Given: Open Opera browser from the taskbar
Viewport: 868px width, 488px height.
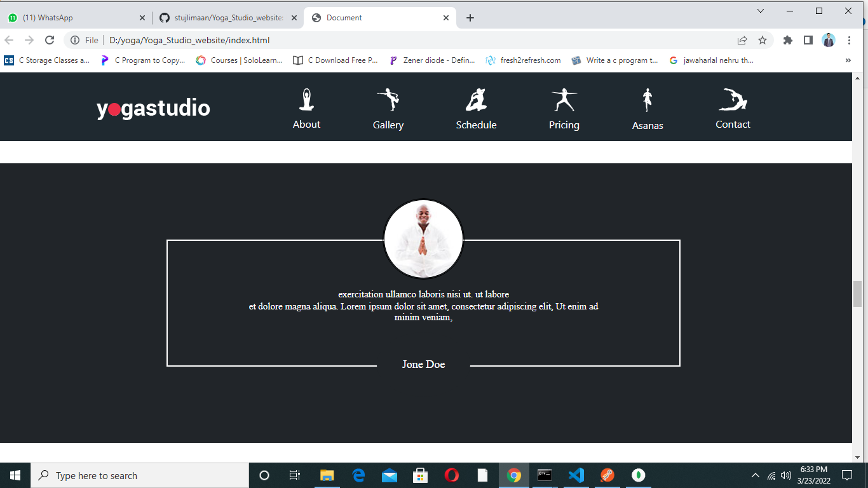Looking at the screenshot, I should point(452,475).
